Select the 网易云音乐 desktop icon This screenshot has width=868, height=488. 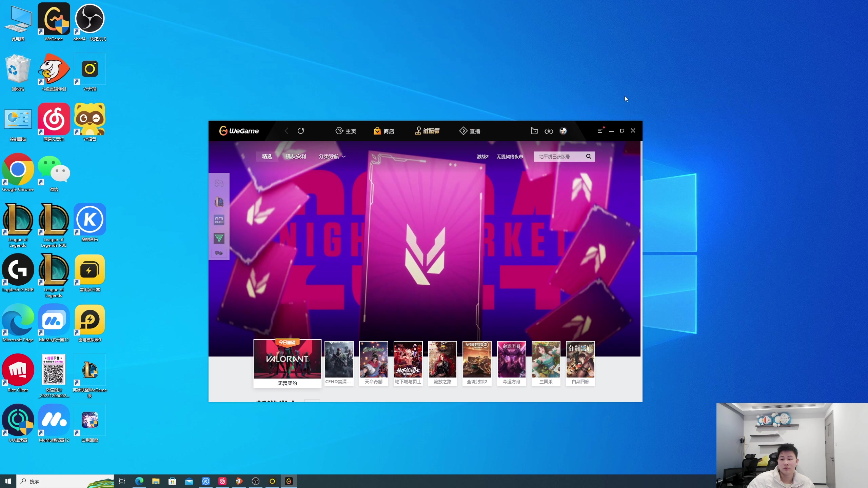tap(54, 122)
